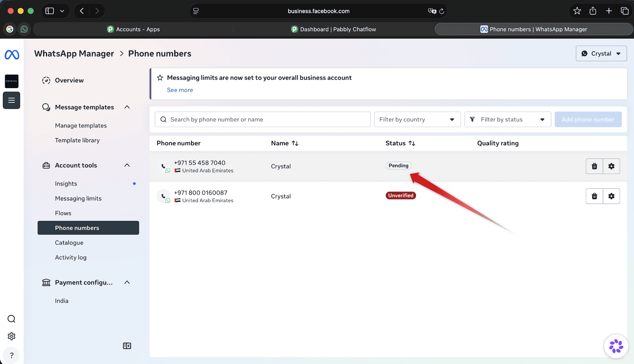Bookmark the page with star icon
Viewport: 634px width, 364px height.
[577, 11]
